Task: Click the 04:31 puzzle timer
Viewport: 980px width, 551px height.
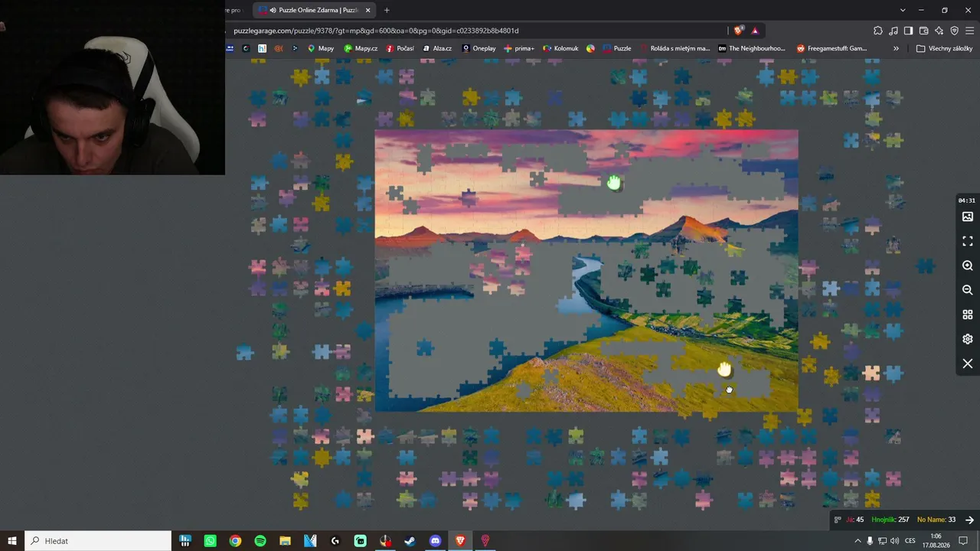Action: tap(967, 201)
